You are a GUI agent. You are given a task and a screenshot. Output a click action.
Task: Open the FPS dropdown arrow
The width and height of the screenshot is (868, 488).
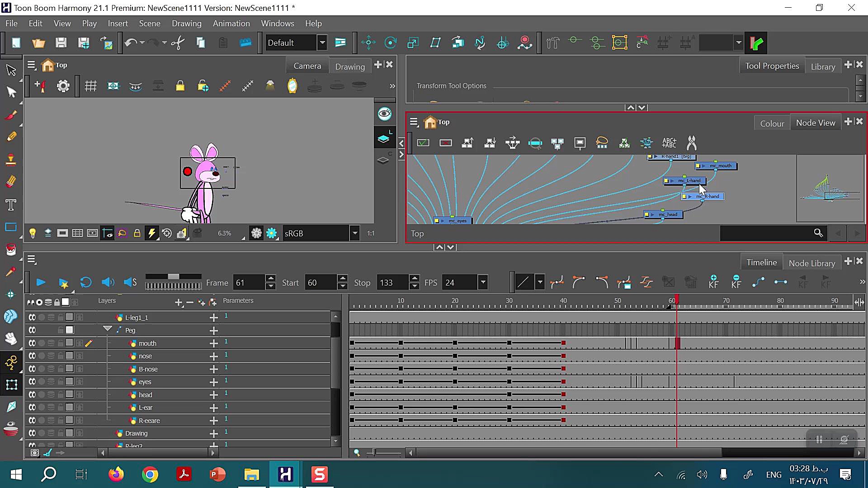click(x=483, y=282)
